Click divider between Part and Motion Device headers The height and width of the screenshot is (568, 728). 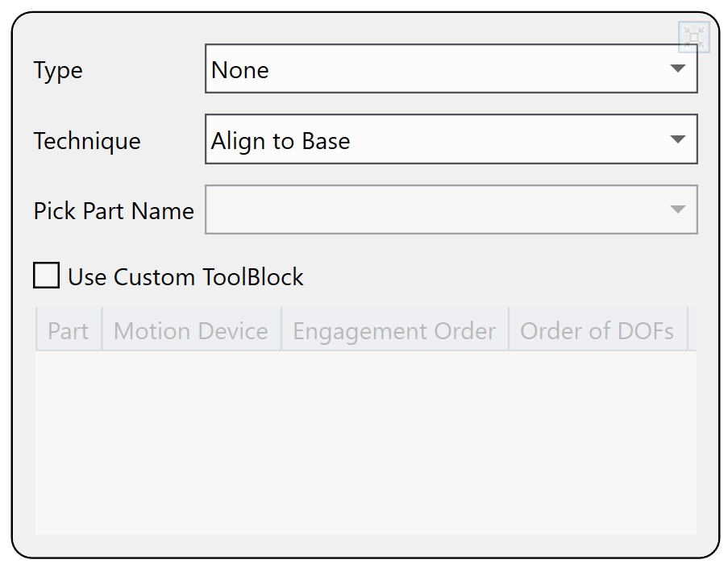tap(102, 329)
